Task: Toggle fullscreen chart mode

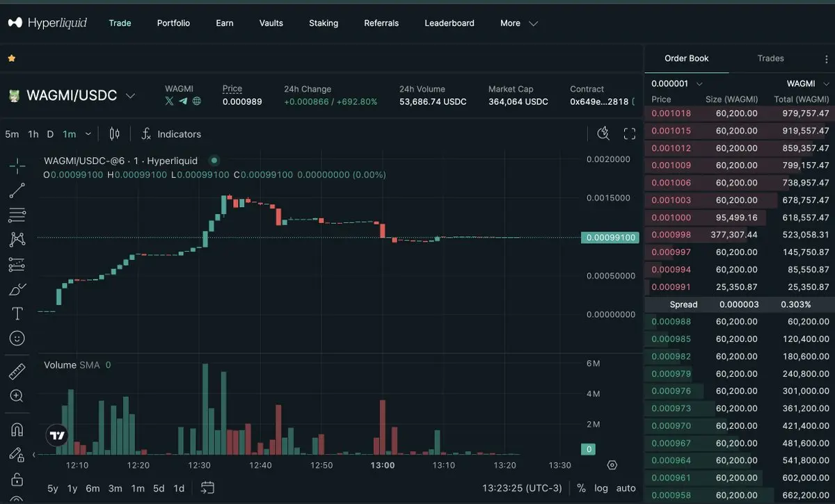Action: pyautogui.click(x=630, y=133)
